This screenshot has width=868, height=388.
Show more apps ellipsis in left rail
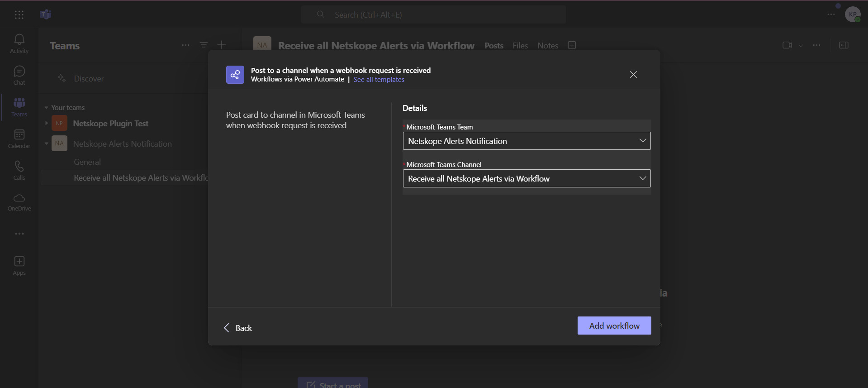point(19,234)
